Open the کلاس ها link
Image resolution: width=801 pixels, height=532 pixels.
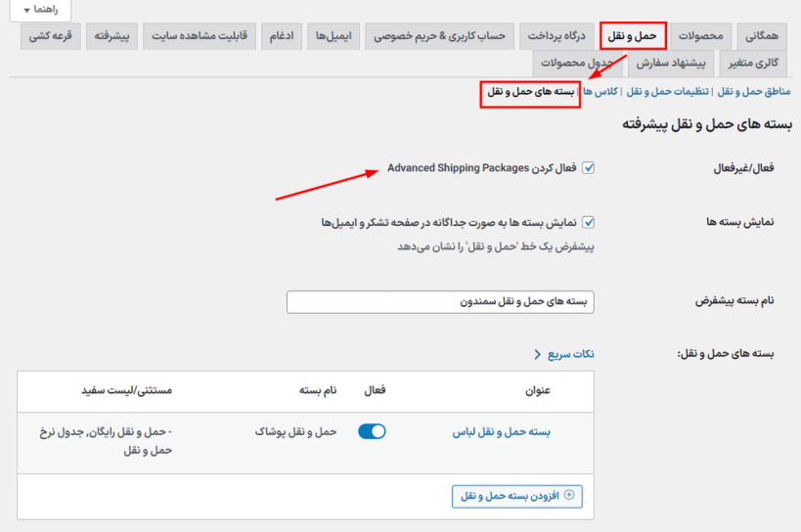coord(601,91)
